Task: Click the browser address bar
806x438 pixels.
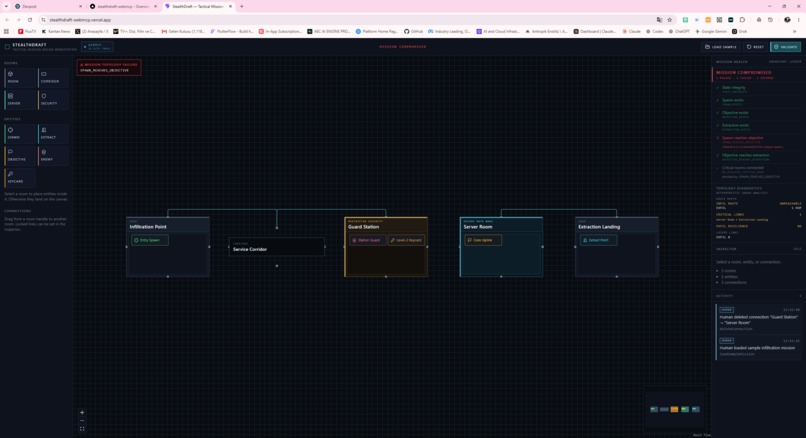Action: (x=344, y=20)
